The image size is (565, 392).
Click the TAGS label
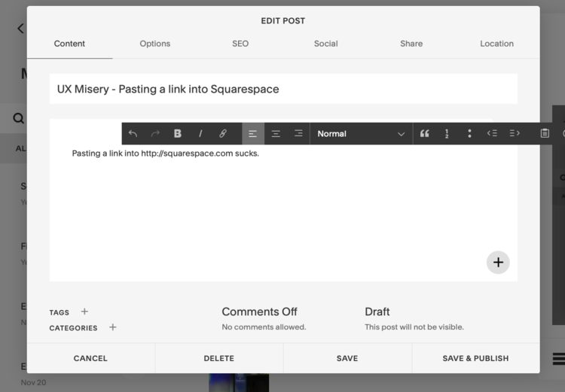59,312
